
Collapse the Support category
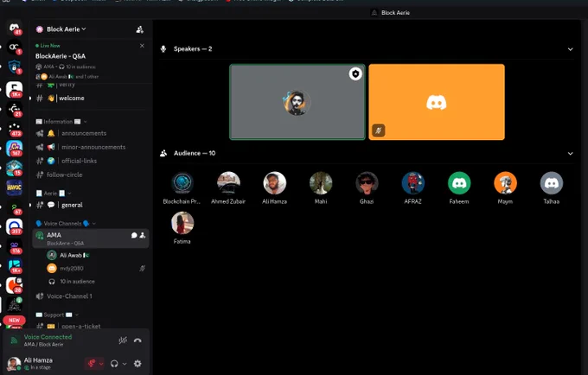pos(57,315)
